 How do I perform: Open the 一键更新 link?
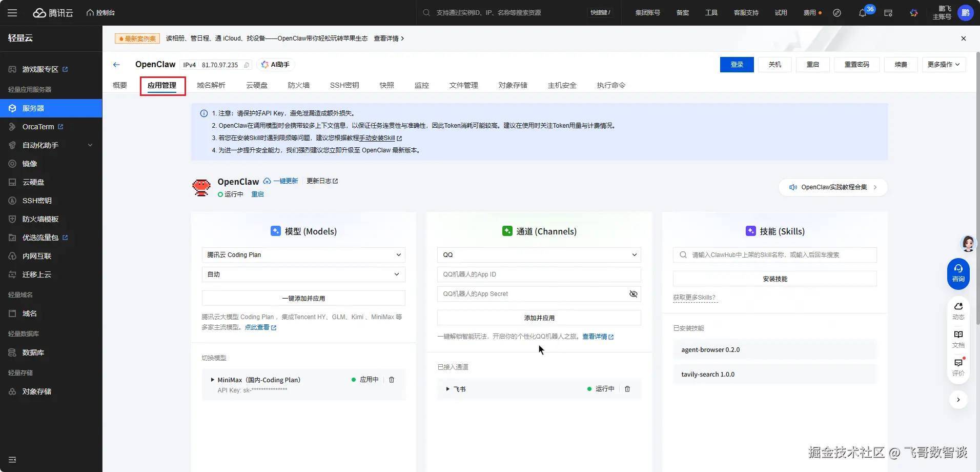point(281,181)
